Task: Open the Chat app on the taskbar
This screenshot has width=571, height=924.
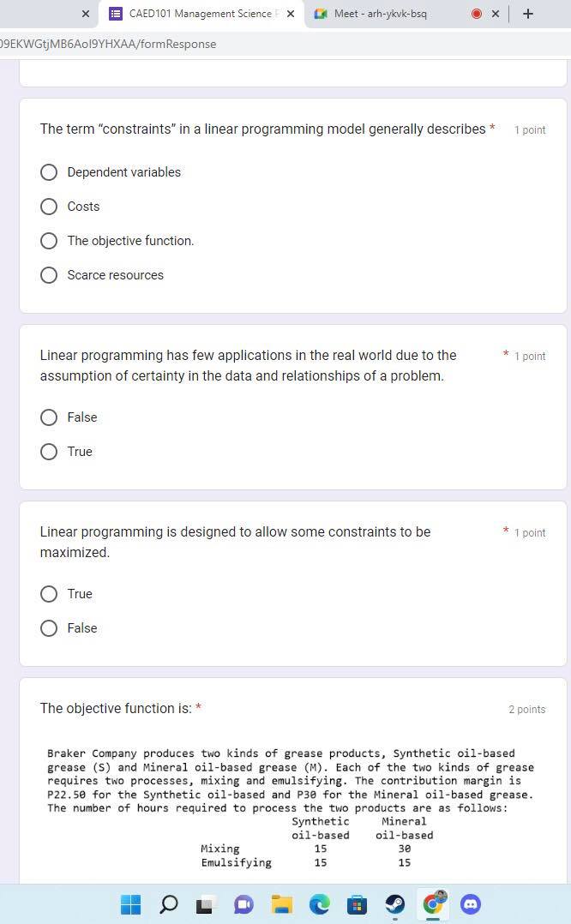Action: (x=243, y=904)
